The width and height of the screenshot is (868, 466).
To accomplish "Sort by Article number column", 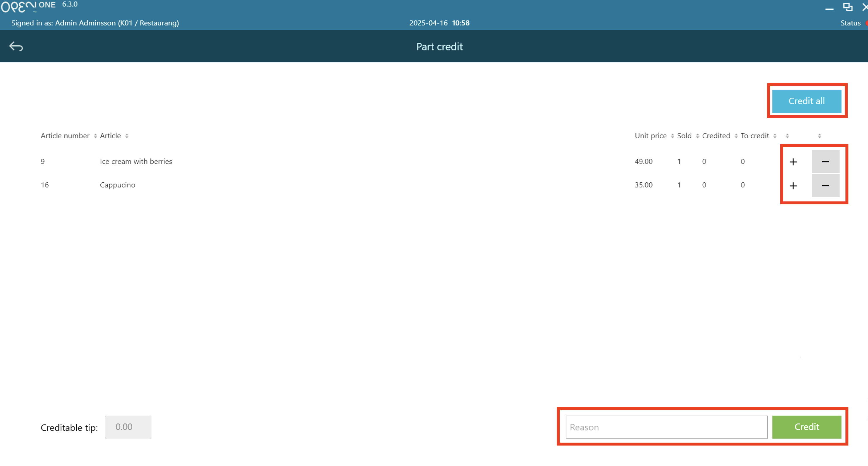I will tap(69, 136).
